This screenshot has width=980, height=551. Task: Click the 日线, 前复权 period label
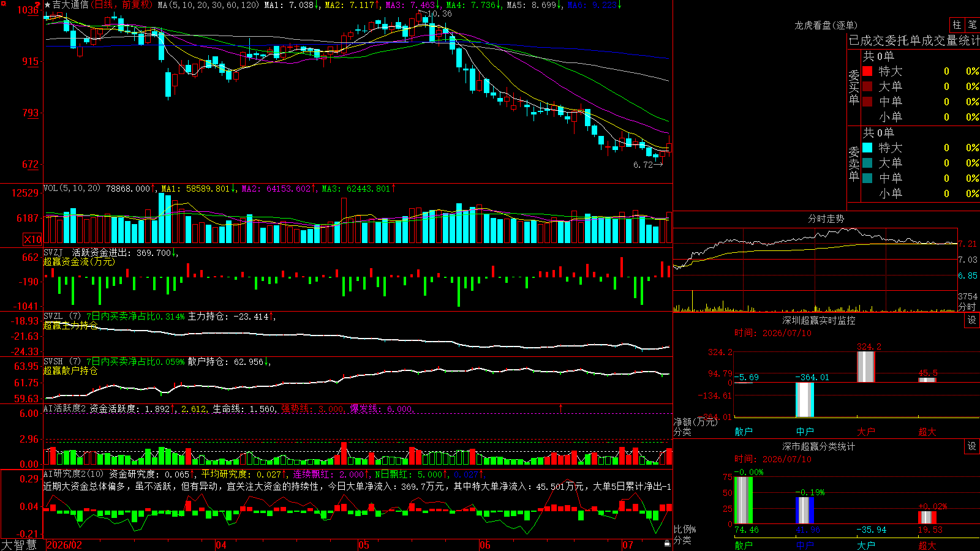pos(121,5)
